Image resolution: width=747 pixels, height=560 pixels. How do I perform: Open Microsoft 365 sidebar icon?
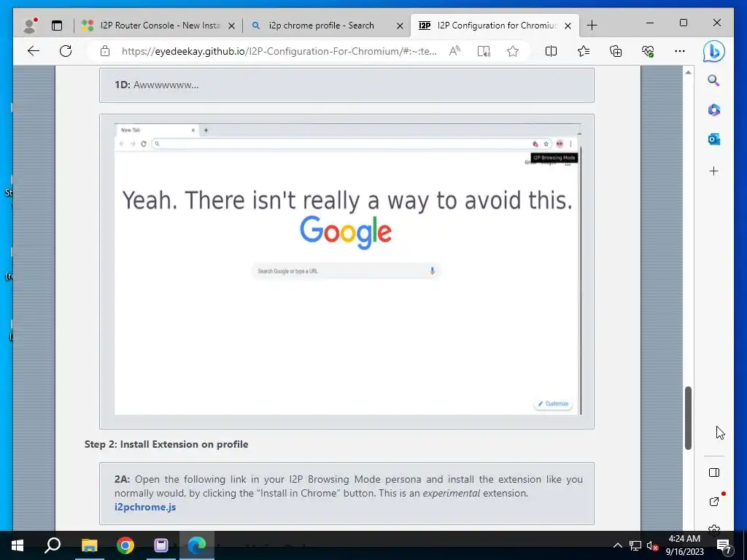[x=713, y=110]
